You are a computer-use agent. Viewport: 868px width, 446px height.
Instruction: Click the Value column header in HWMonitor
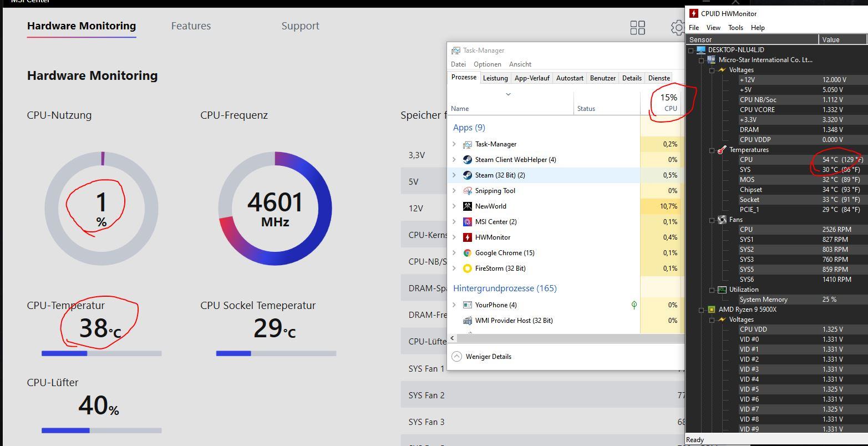[842, 39]
